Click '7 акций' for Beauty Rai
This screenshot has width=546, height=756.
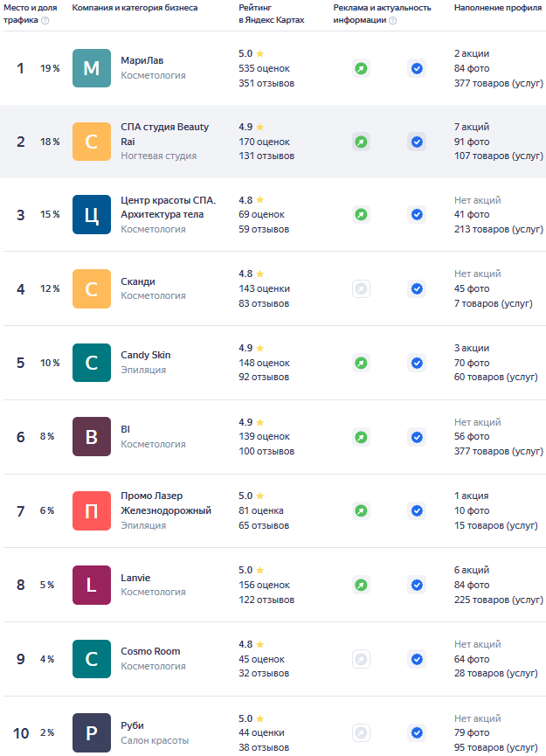(472, 127)
